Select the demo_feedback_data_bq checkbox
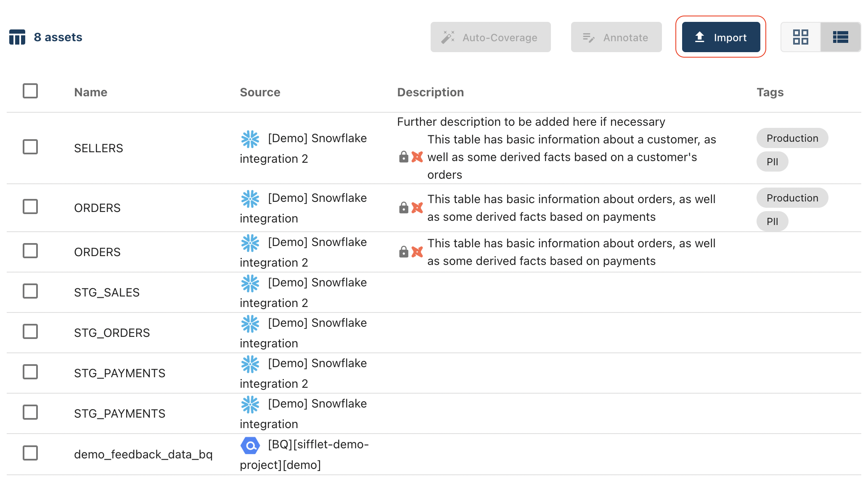Viewport: 868px width, 487px height. pos(30,453)
